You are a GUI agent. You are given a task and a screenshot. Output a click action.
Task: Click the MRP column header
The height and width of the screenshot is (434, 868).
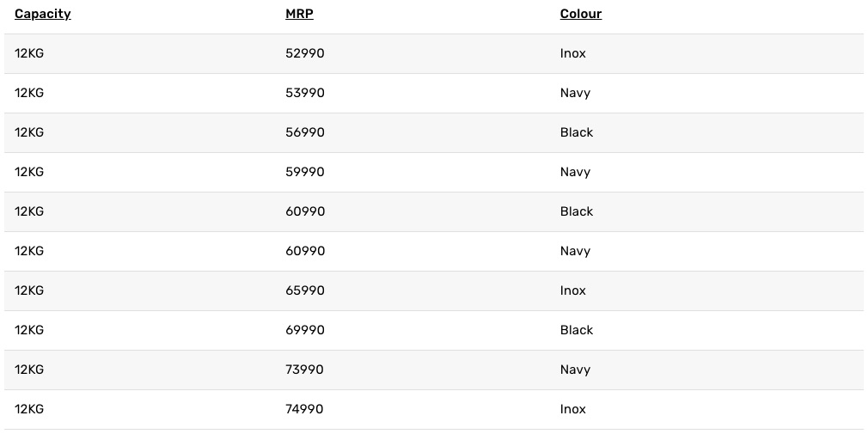[x=299, y=14]
